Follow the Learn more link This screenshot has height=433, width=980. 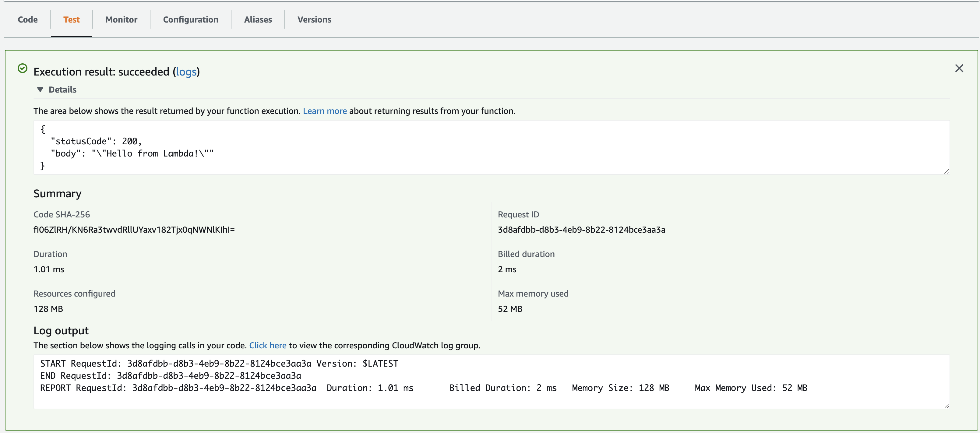pyautogui.click(x=325, y=111)
